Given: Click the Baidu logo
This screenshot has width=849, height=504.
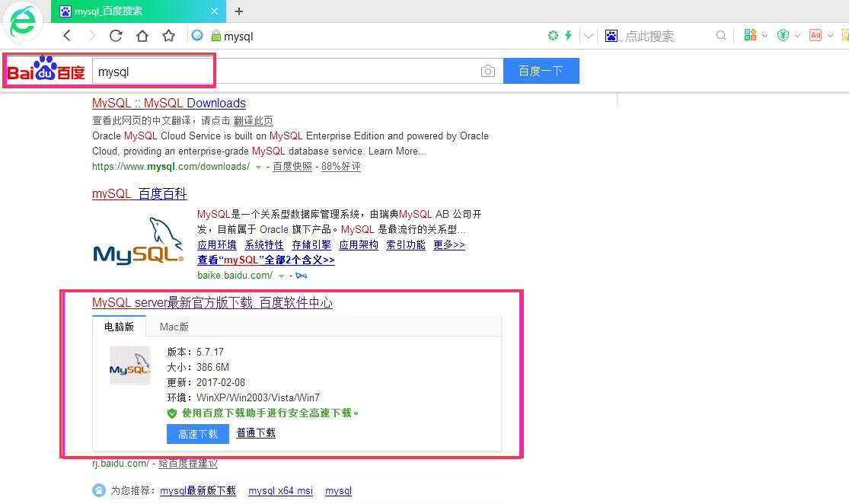Looking at the screenshot, I should (x=46, y=69).
